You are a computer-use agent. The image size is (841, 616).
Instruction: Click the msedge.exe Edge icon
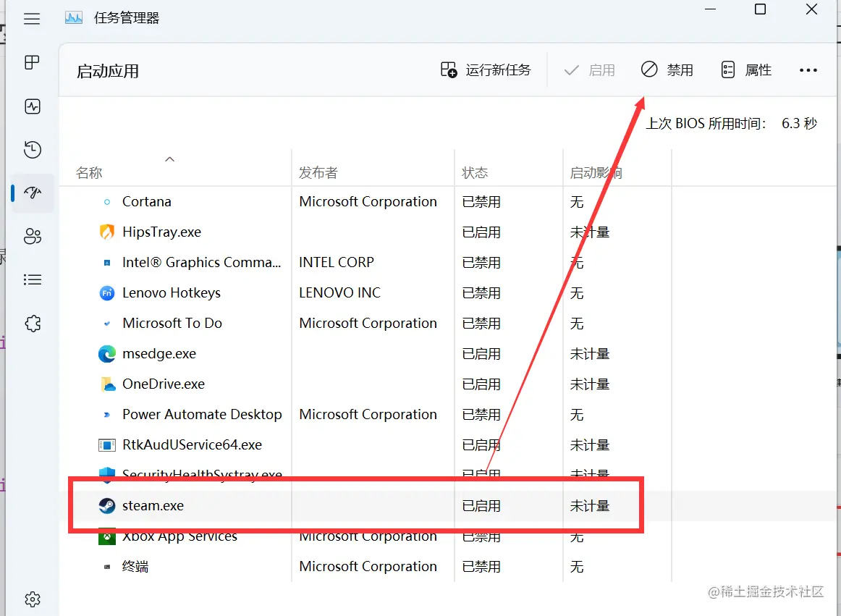[x=106, y=354]
